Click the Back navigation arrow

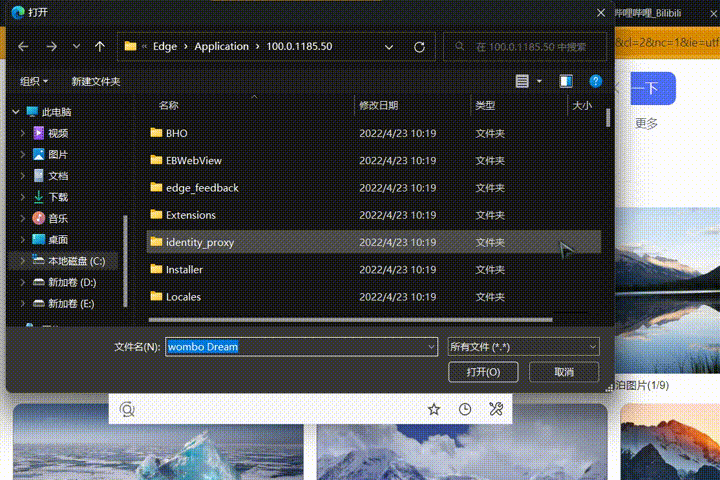click(24, 46)
